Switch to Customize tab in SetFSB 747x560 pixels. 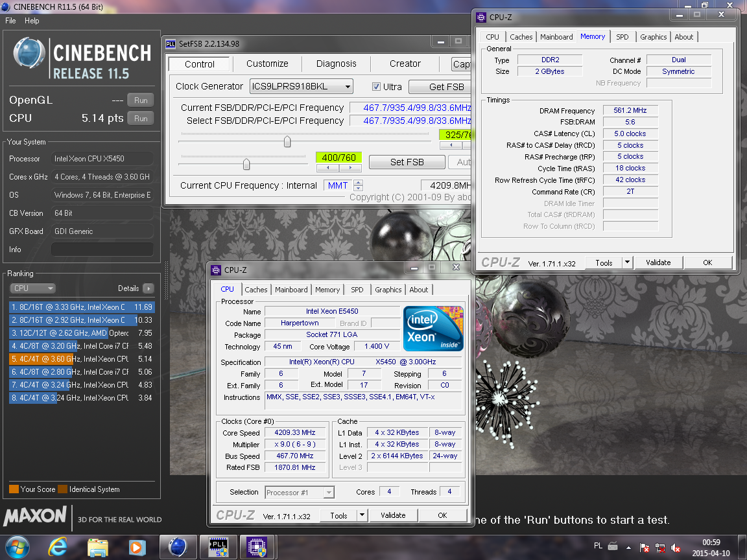[267, 64]
